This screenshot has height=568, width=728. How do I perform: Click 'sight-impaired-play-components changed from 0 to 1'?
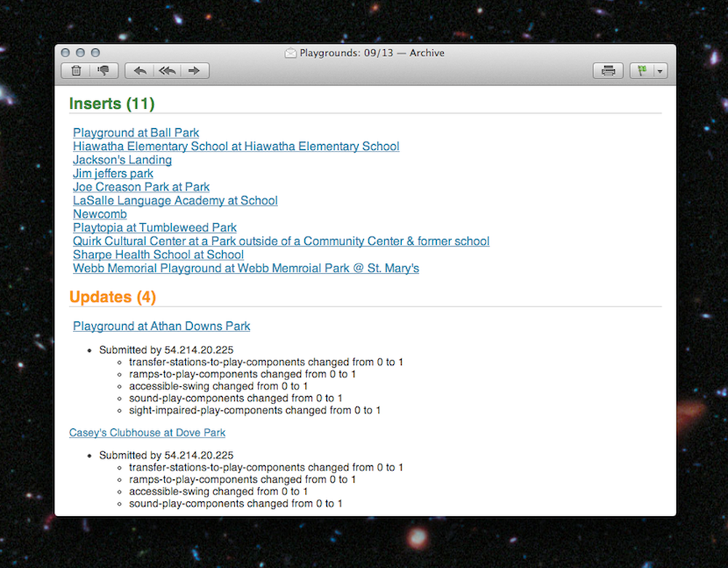point(255,410)
